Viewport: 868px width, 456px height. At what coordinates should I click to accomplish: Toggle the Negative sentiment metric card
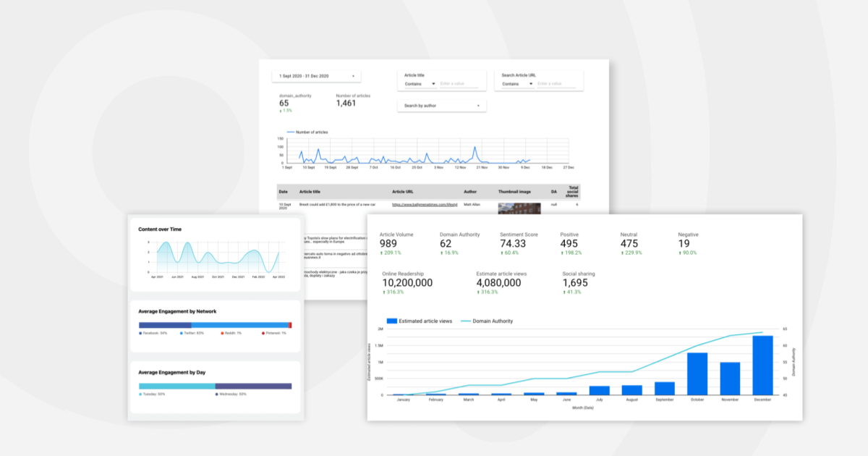[x=686, y=240]
